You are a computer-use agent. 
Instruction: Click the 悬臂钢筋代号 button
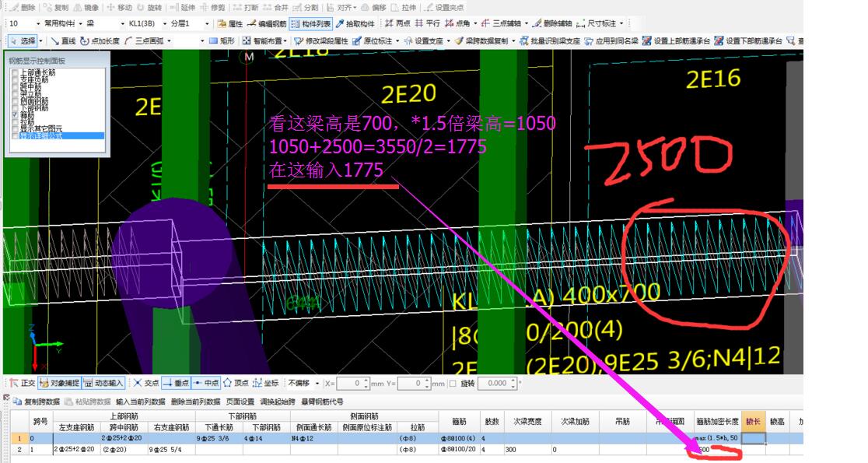[322, 402]
